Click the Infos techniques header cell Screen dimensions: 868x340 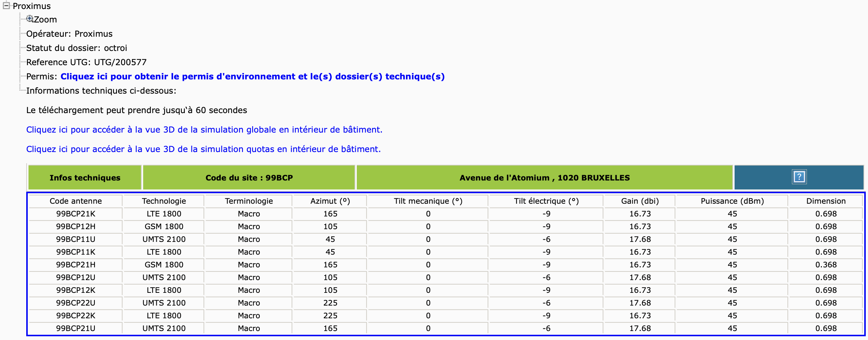point(85,177)
